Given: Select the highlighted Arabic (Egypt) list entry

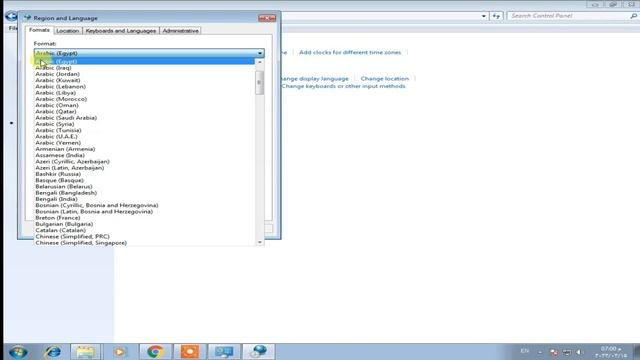Looking at the screenshot, I should click(144, 61).
